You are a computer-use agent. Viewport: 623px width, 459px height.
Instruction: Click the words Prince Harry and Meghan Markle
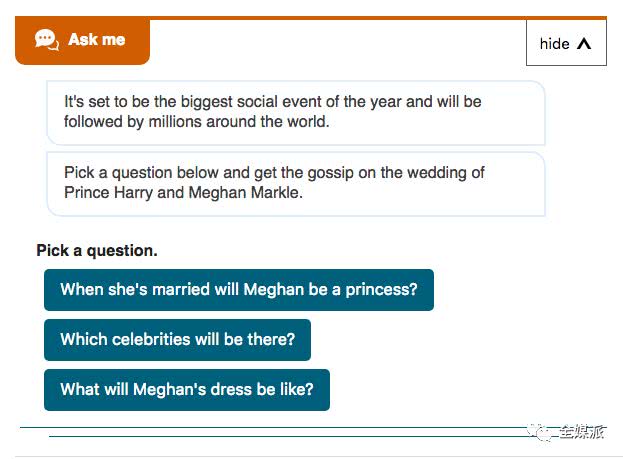tap(181, 193)
